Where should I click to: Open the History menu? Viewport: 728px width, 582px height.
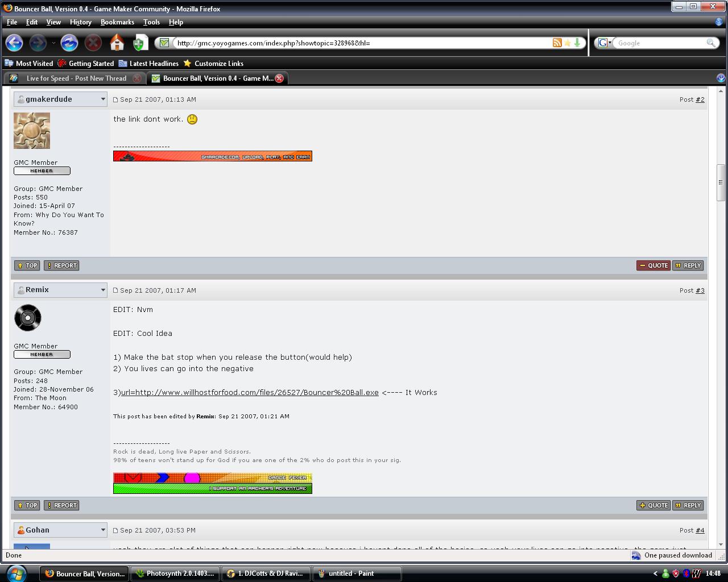[81, 22]
